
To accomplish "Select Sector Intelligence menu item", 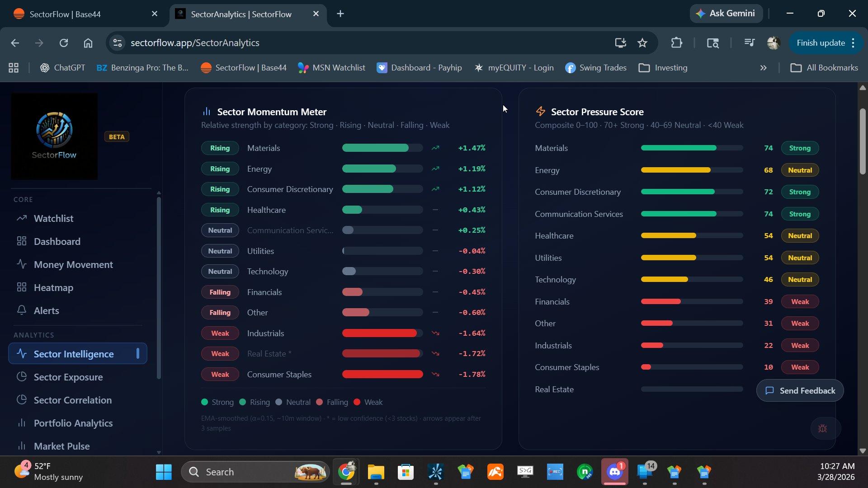I will click(74, 354).
